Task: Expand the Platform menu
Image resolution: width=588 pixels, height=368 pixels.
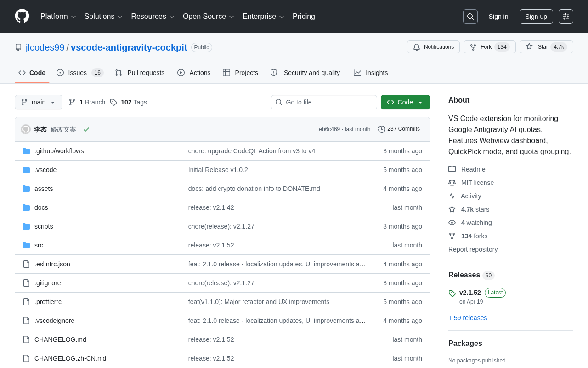Action: point(58,17)
